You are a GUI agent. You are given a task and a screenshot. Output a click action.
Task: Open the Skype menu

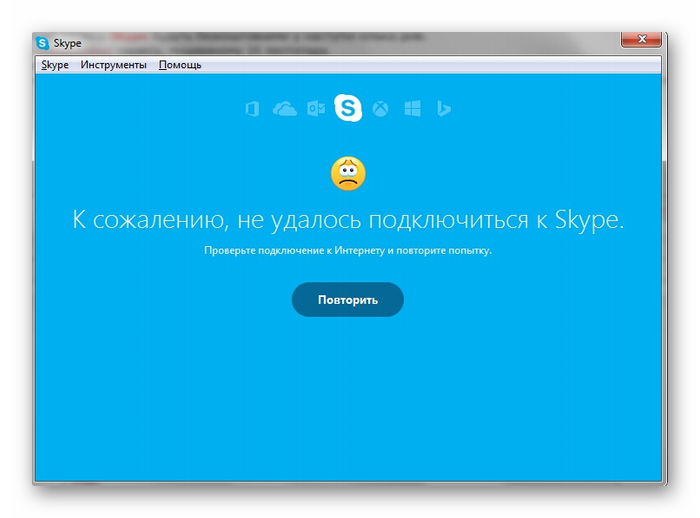[x=54, y=65]
